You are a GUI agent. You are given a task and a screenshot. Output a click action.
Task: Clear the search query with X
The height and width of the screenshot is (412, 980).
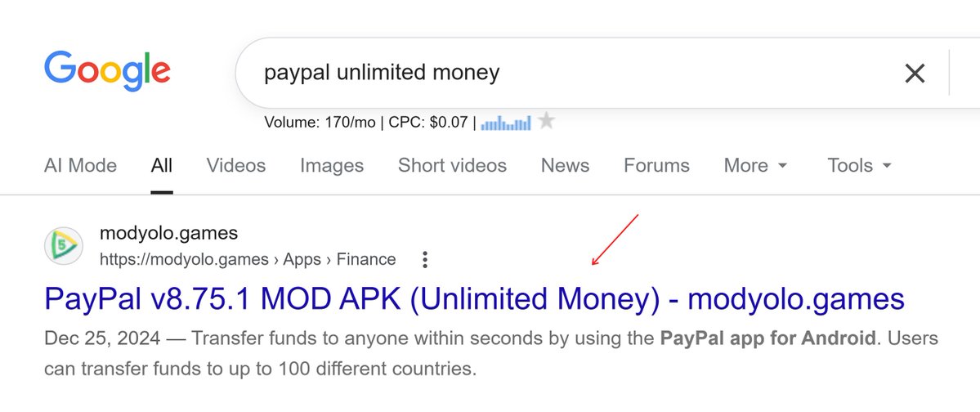[x=915, y=74]
